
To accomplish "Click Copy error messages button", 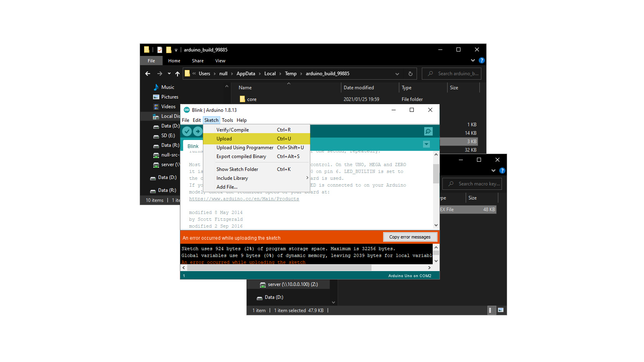I will (x=410, y=237).
